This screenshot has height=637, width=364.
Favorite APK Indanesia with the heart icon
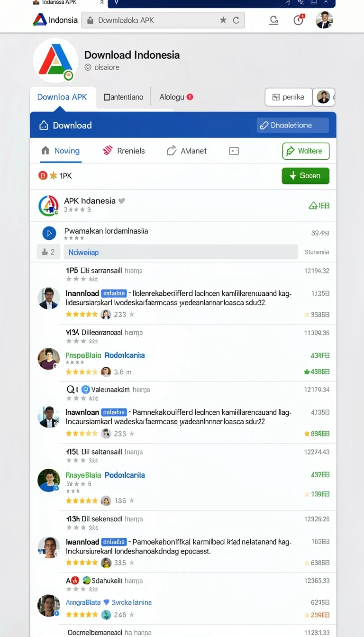point(122,201)
